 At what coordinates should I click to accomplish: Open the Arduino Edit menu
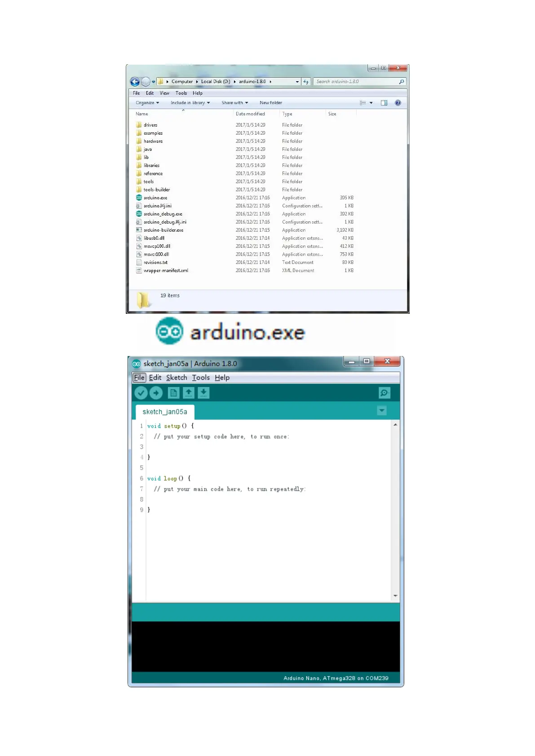tap(155, 378)
